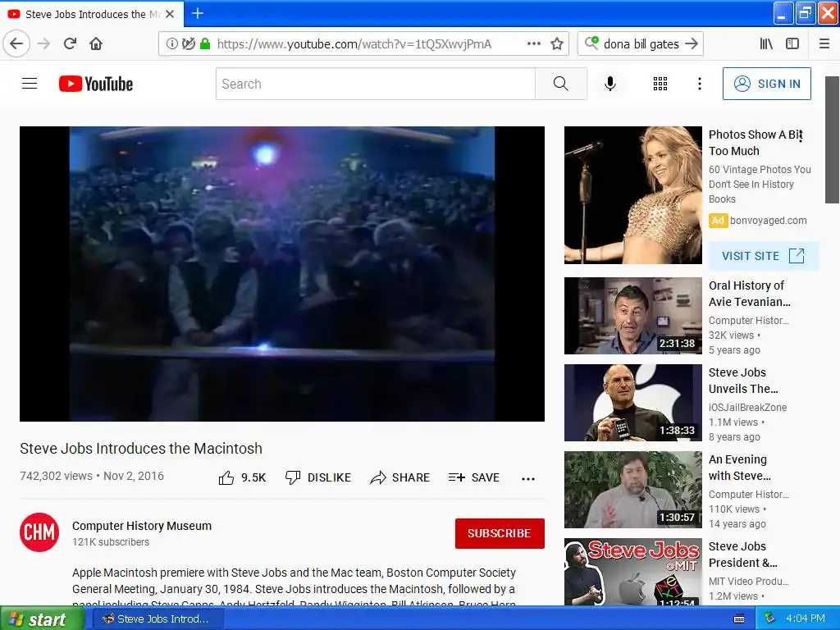Click the video player frame
840x630 pixels.
[x=282, y=274]
